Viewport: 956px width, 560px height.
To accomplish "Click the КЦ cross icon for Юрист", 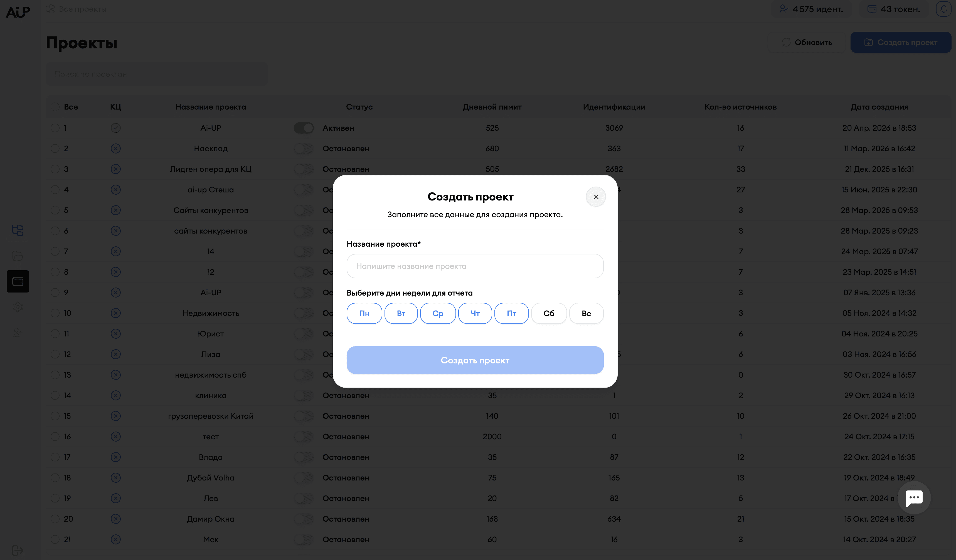I will tap(116, 334).
